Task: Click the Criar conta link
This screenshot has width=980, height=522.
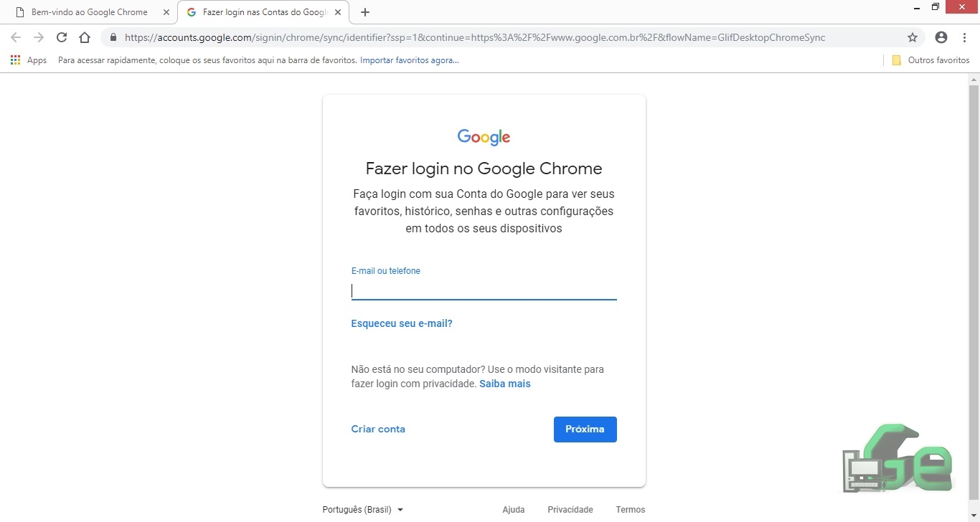Action: pyautogui.click(x=378, y=429)
